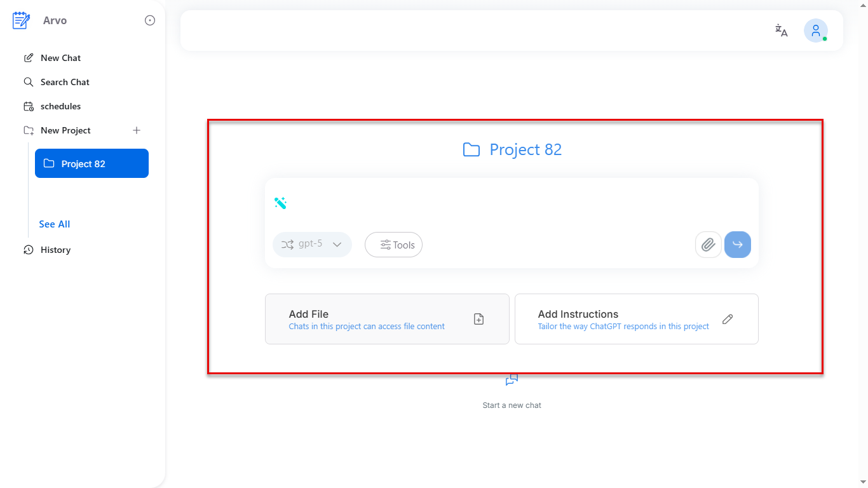The height and width of the screenshot is (488, 868).
Task: Open History using the clock icon
Action: [29, 250]
